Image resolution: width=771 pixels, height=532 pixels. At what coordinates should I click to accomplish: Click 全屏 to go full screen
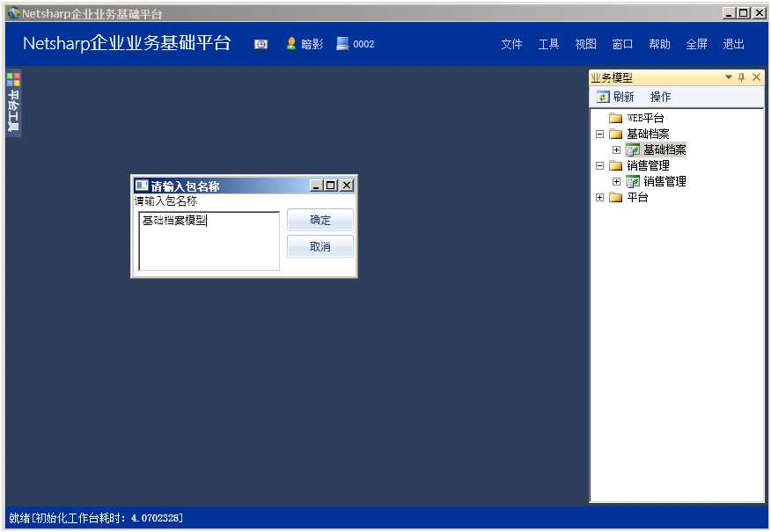click(696, 44)
